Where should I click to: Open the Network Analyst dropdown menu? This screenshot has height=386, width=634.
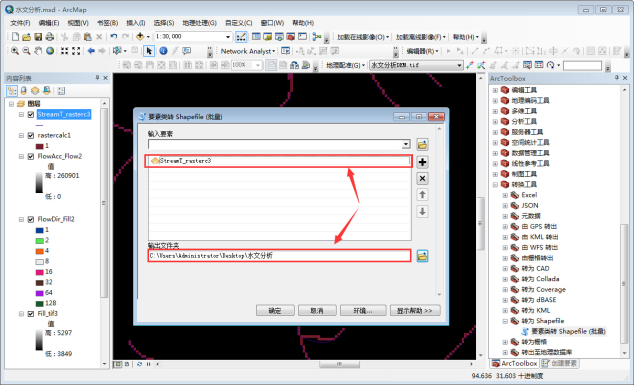248,51
